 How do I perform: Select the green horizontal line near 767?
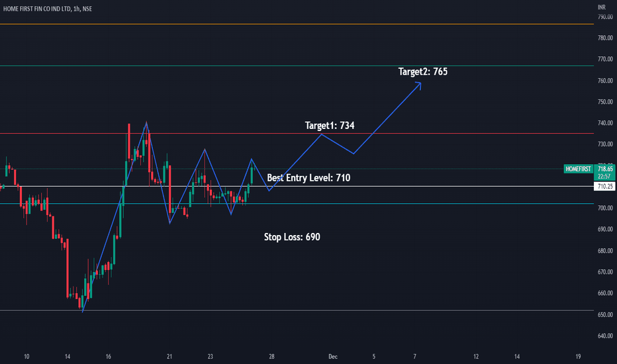pyautogui.click(x=297, y=66)
